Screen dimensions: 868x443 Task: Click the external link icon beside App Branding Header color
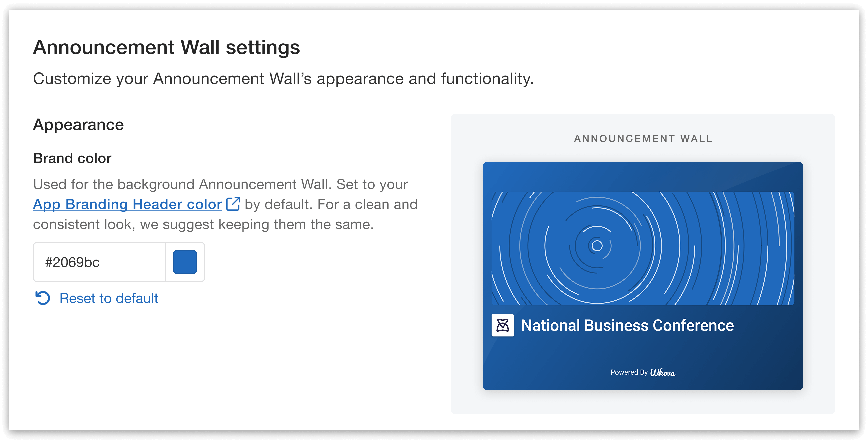233,204
